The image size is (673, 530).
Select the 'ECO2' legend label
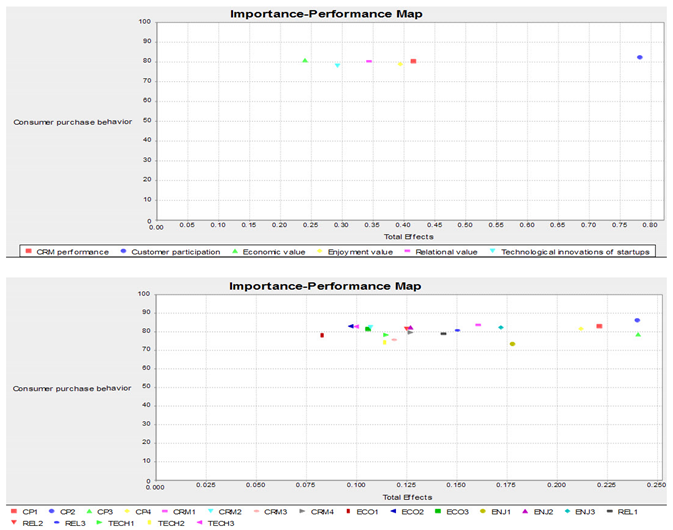(412, 512)
